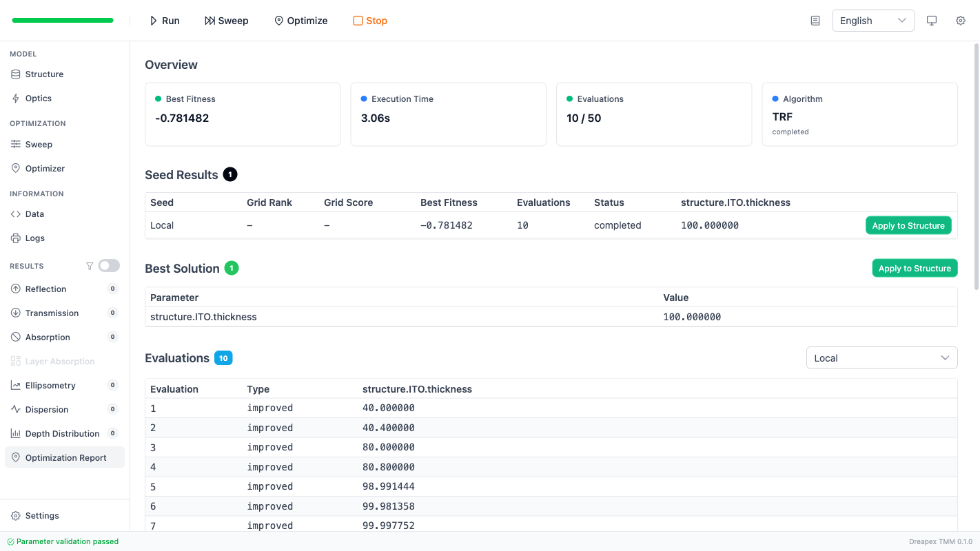
Task: Apply Best Solution to Structure
Action: coord(914,269)
